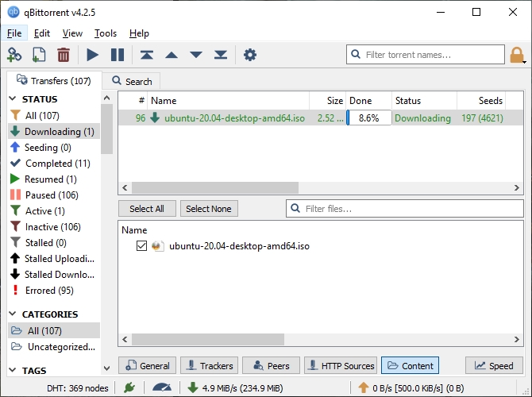The width and height of the screenshot is (532, 397).
Task: Resume torrent with the play icon
Action: (x=92, y=55)
